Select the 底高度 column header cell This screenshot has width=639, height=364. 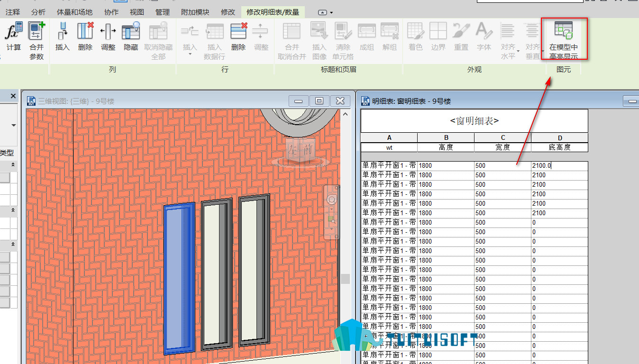click(559, 147)
